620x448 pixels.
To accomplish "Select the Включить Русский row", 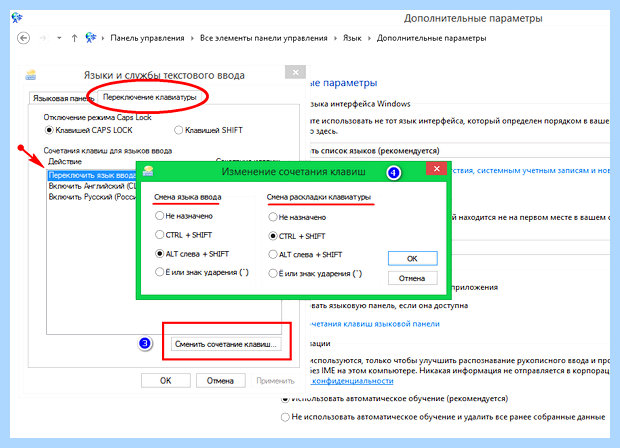I will tap(92, 197).
